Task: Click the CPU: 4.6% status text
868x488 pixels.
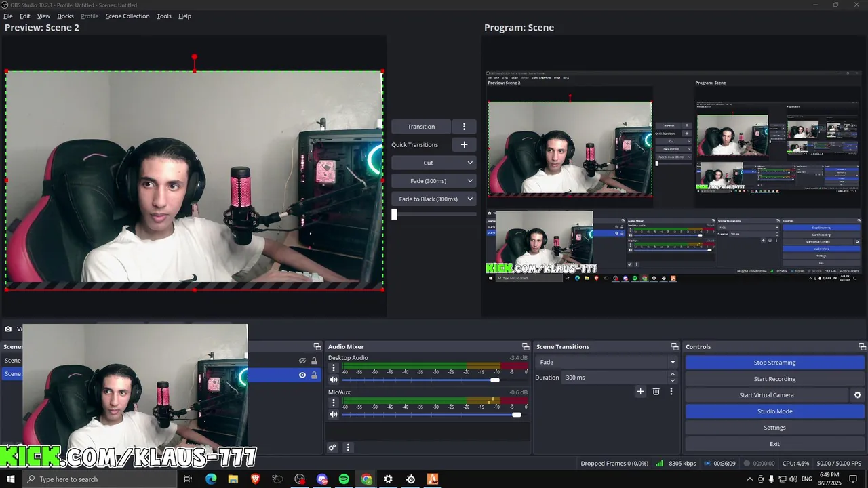Action: (x=795, y=464)
